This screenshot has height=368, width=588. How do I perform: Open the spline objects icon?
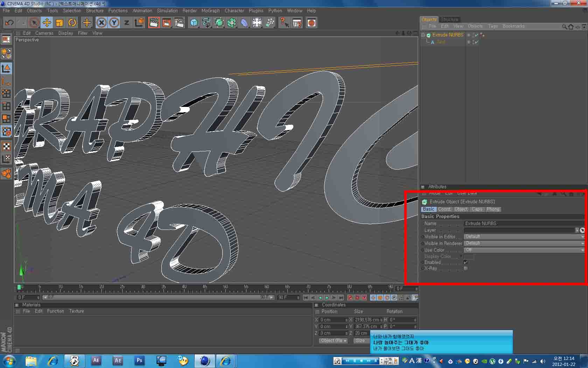click(x=206, y=23)
